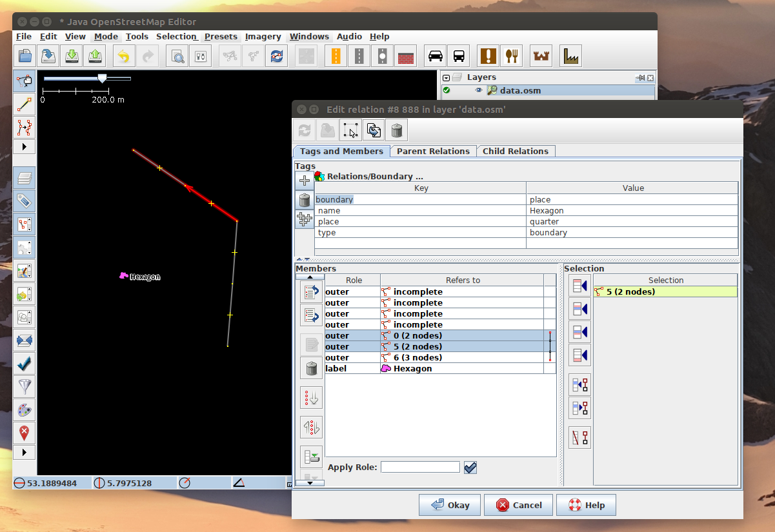Image resolution: width=775 pixels, height=532 pixels.
Task: Add new tag with plus icon
Action: [x=305, y=181]
